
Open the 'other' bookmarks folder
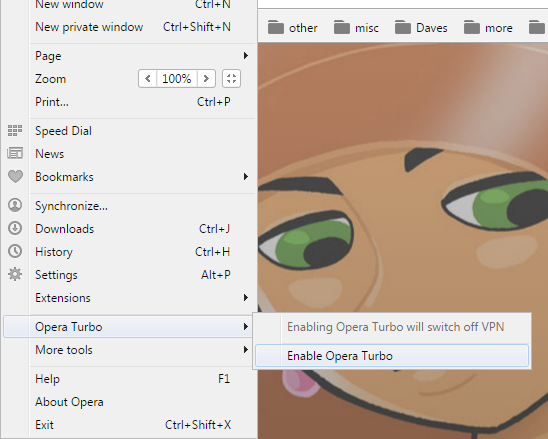293,28
